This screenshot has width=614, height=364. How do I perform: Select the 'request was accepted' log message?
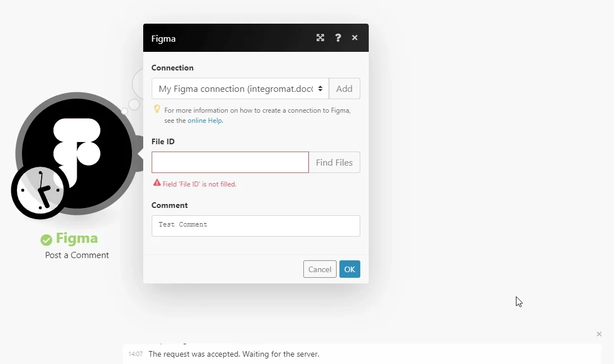pos(234,354)
